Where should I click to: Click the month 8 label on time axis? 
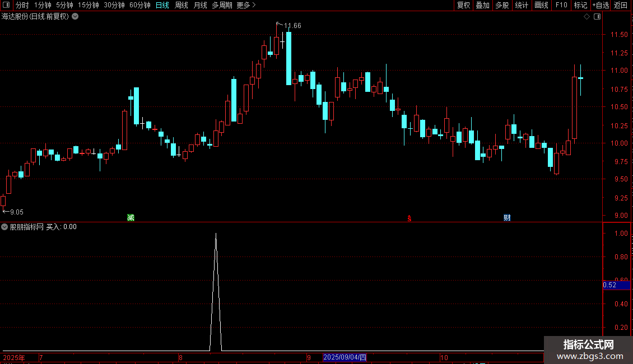coord(180,357)
